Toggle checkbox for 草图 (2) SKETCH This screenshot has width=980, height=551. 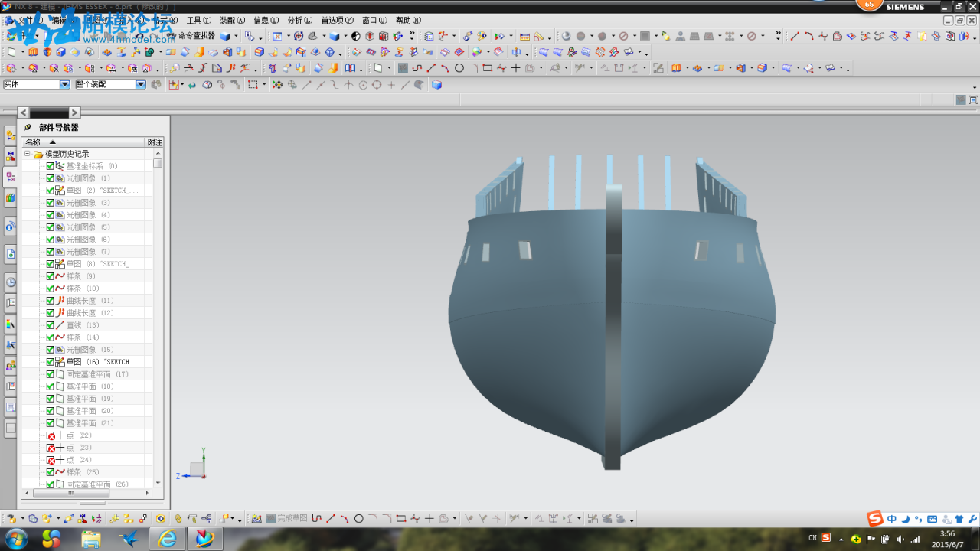pos(51,191)
